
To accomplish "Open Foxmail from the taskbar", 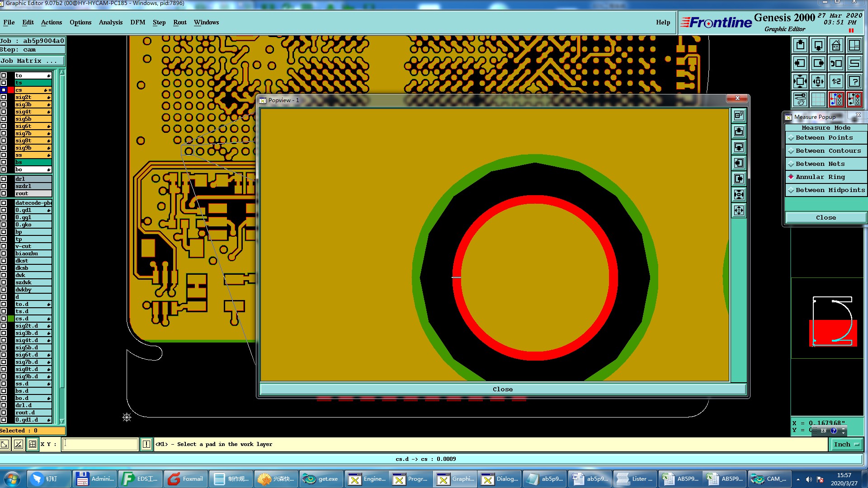I will pyautogui.click(x=185, y=479).
